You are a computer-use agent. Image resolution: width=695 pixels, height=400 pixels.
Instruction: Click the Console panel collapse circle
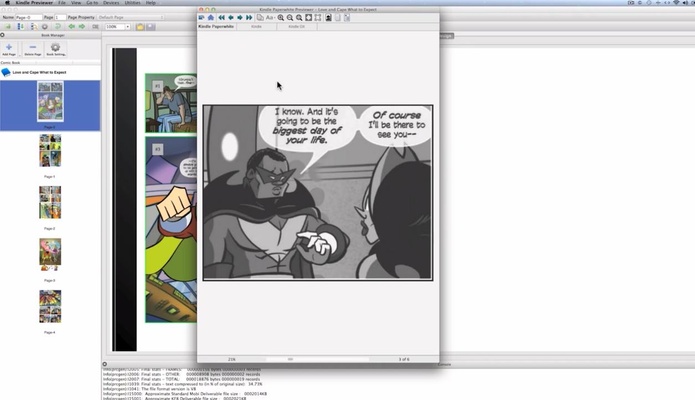pyautogui.click(x=105, y=364)
